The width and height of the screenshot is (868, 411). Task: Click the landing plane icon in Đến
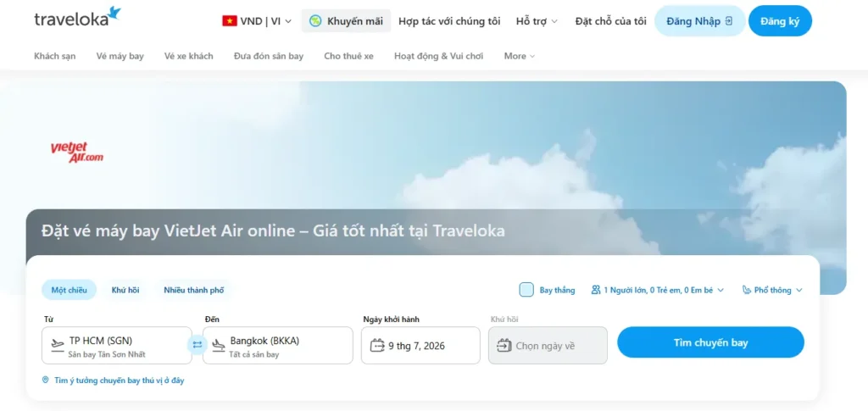(x=219, y=345)
